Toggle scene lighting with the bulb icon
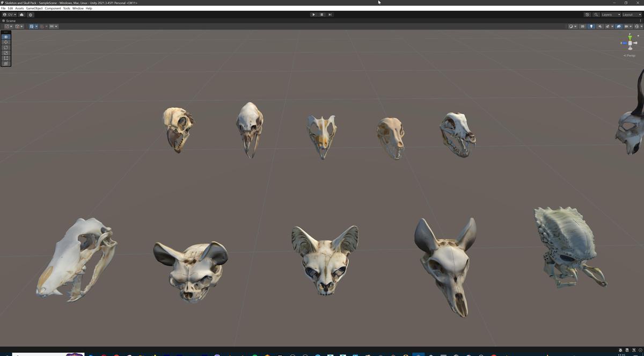Image resolution: width=644 pixels, height=356 pixels. (x=591, y=26)
